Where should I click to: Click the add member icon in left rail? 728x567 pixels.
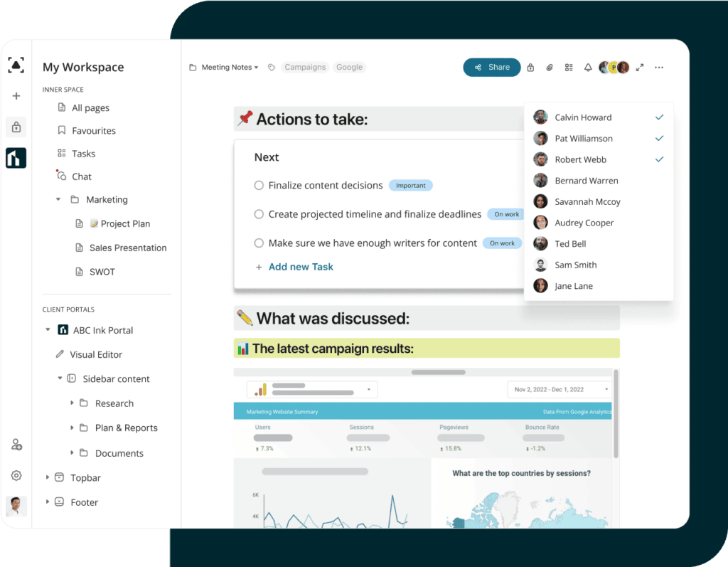coord(16,445)
